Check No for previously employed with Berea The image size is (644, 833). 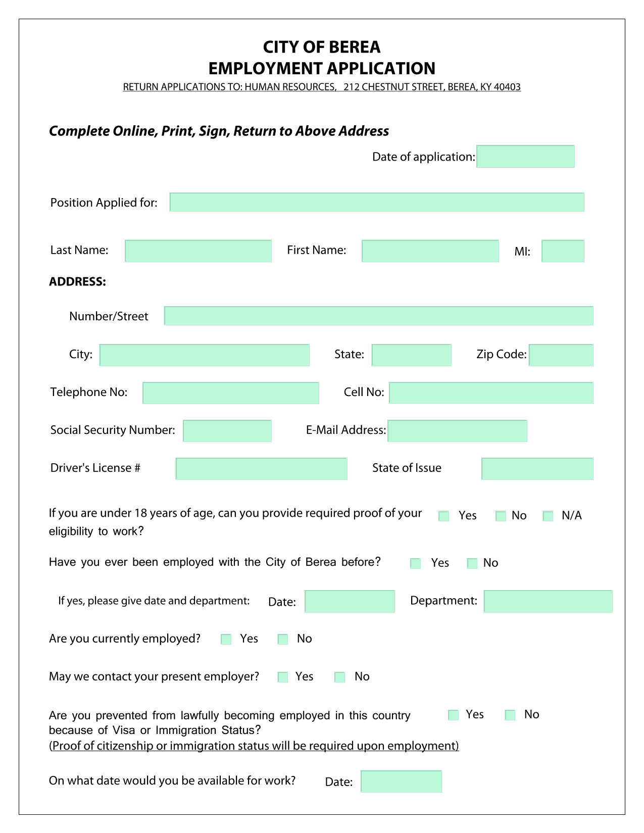click(x=472, y=564)
